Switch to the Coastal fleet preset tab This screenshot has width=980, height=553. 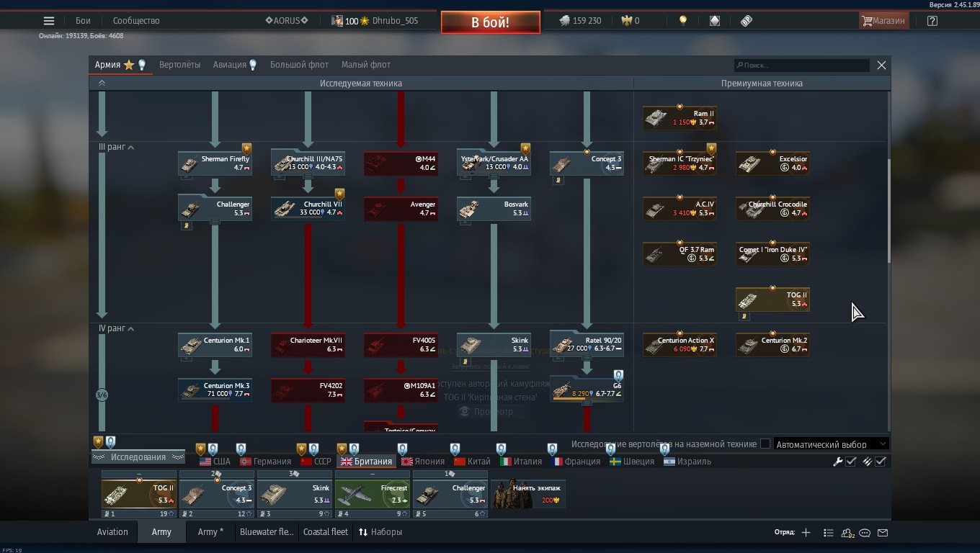tap(326, 532)
